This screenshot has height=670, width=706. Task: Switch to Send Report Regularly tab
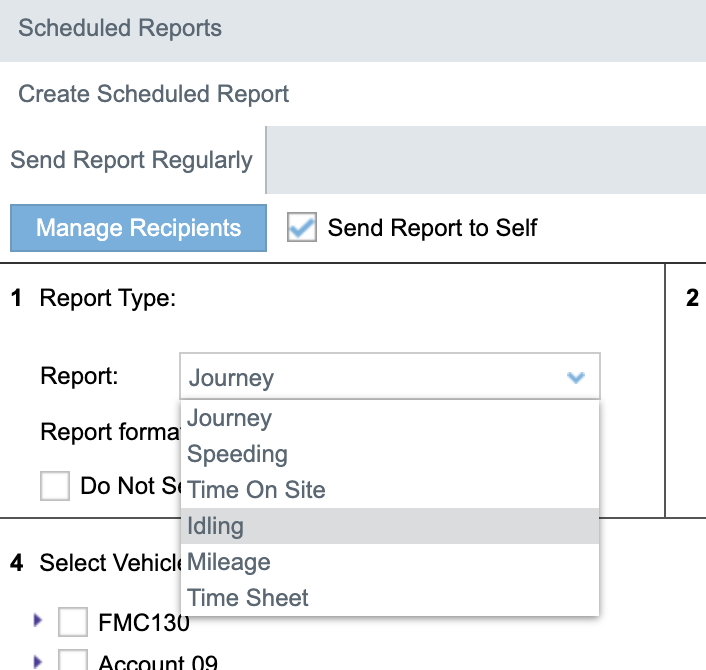pyautogui.click(x=132, y=160)
